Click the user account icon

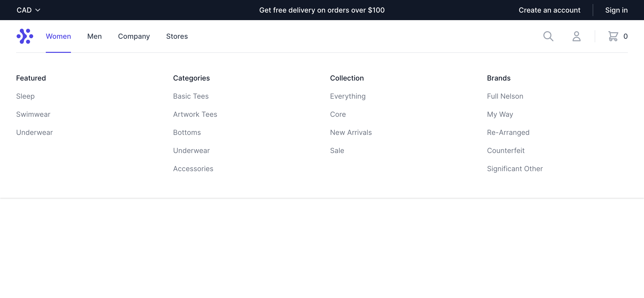(576, 36)
